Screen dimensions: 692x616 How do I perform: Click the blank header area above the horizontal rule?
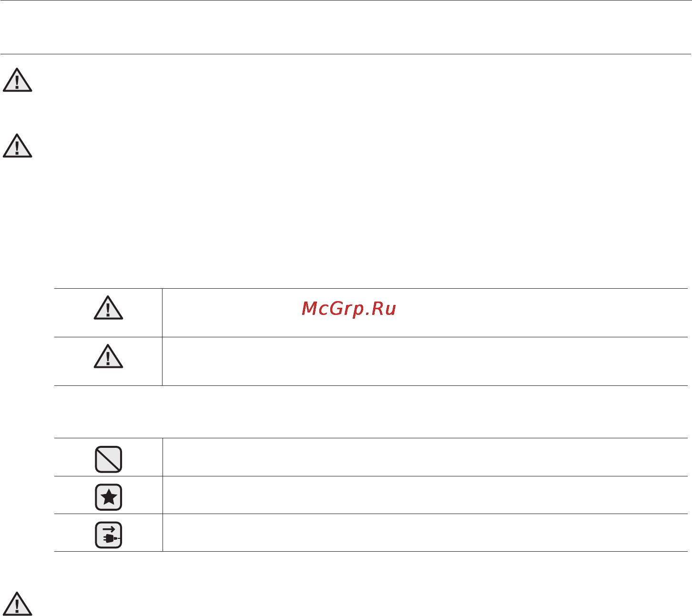(x=346, y=27)
